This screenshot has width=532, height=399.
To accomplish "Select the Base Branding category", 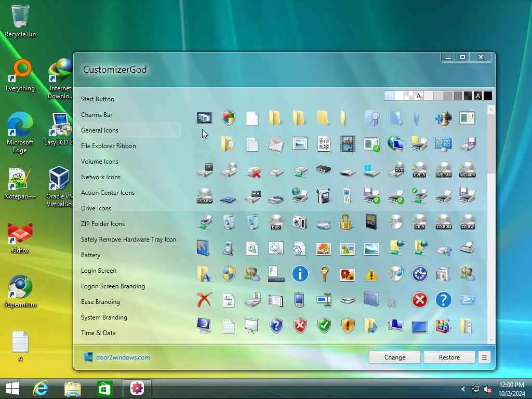I will coord(100,302).
